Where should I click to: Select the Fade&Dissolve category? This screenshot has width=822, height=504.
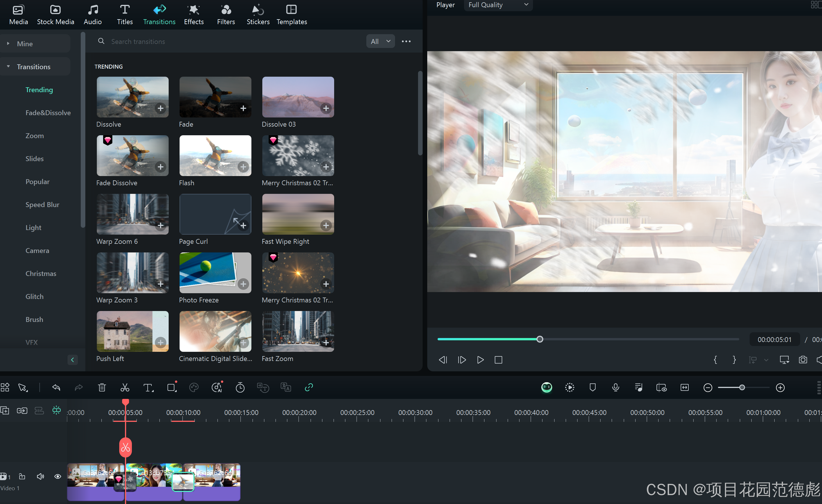click(48, 113)
